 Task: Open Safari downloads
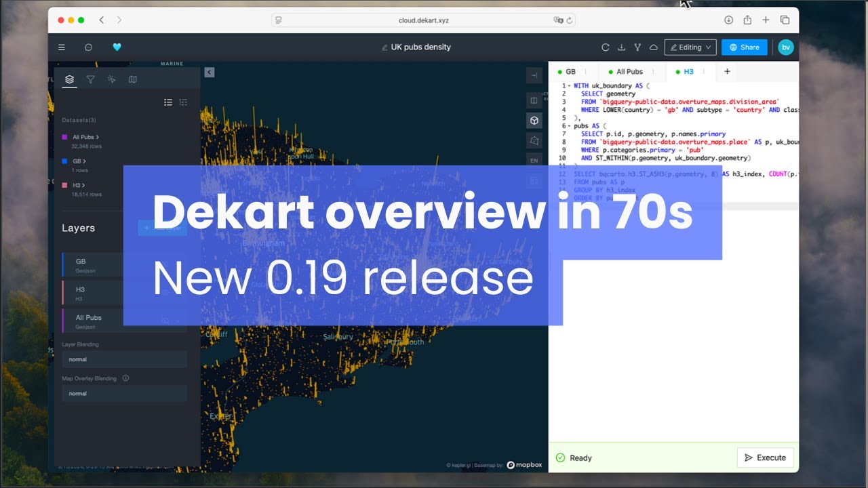pyautogui.click(x=729, y=20)
